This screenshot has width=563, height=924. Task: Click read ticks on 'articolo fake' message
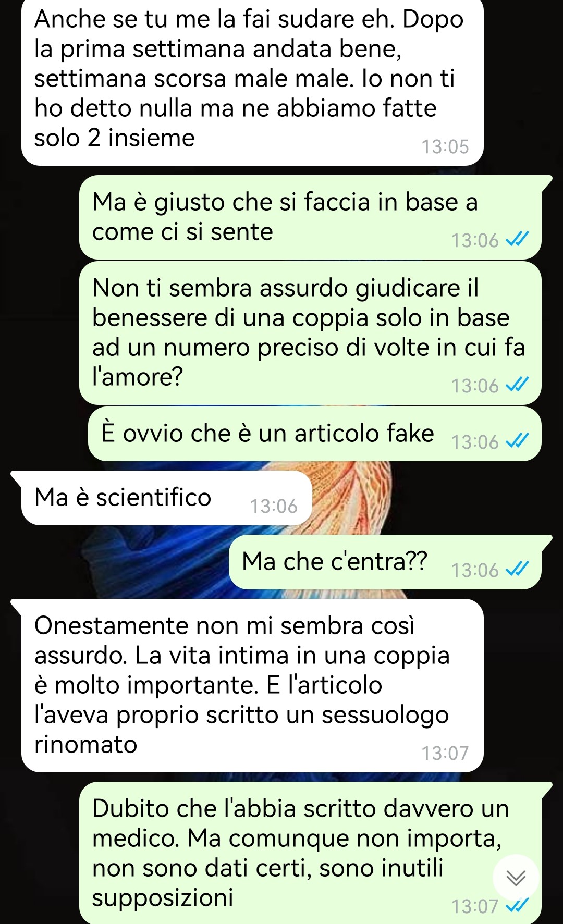tap(518, 441)
